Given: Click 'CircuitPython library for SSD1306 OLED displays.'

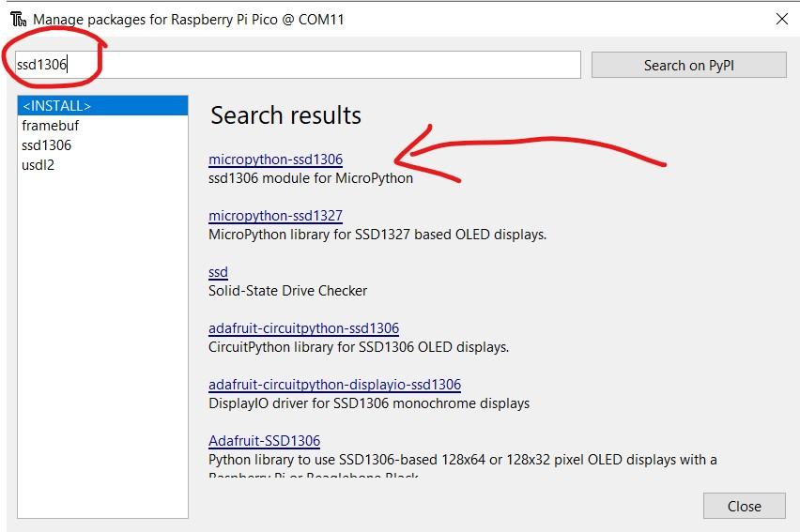Looking at the screenshot, I should tap(359, 347).
